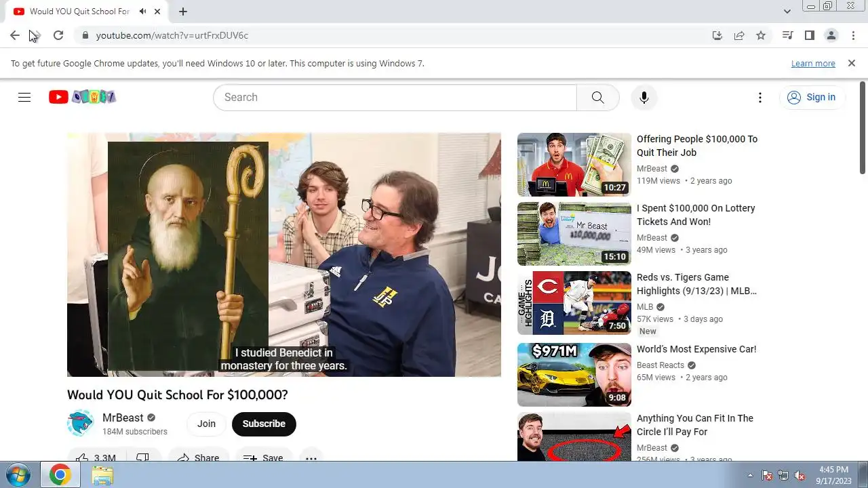Open the MrBeast channel name link
The height and width of the screenshot is (488, 868).
click(x=123, y=418)
